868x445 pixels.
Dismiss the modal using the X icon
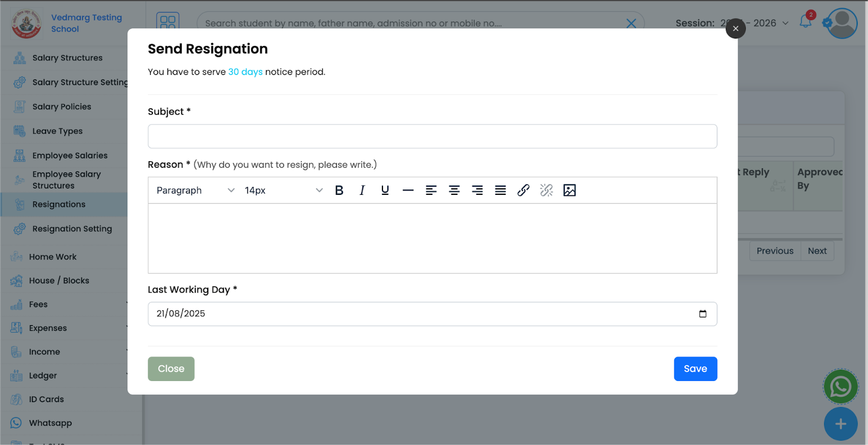point(735,29)
